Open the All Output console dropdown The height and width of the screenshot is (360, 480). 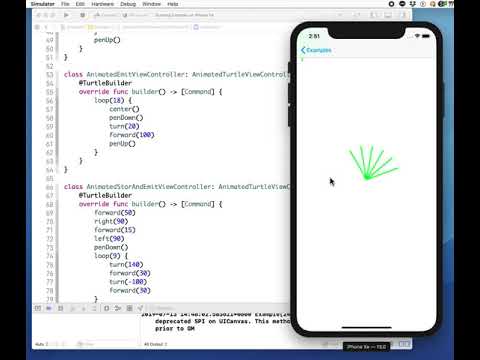coord(156,344)
